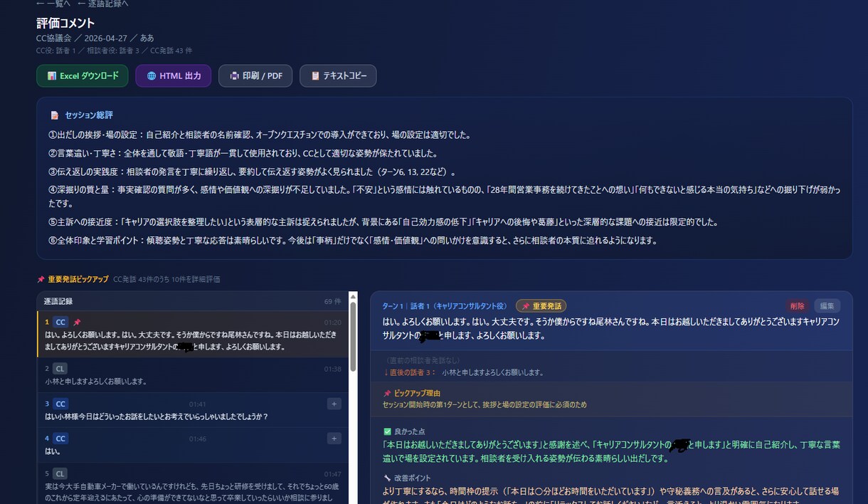Click the transcript scrollbar up arrow
Viewport: 868px width, 504px height.
tap(351, 295)
